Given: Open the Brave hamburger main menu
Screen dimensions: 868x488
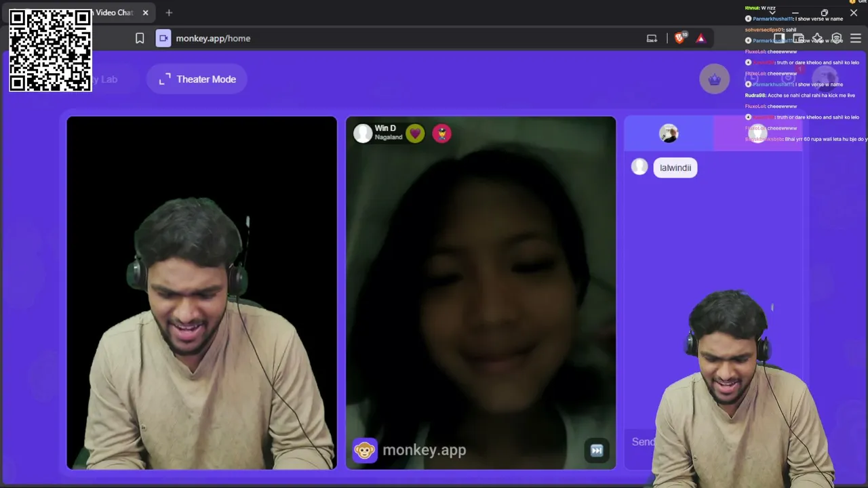Looking at the screenshot, I should pos(856,39).
